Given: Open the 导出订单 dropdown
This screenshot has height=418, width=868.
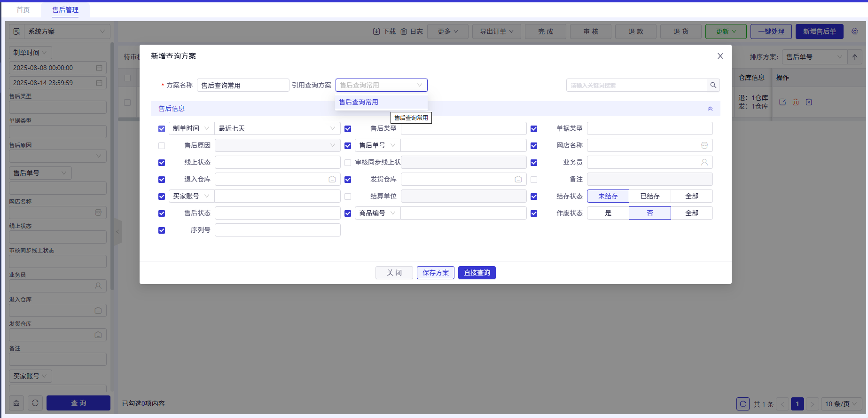Looking at the screenshot, I should click(497, 32).
